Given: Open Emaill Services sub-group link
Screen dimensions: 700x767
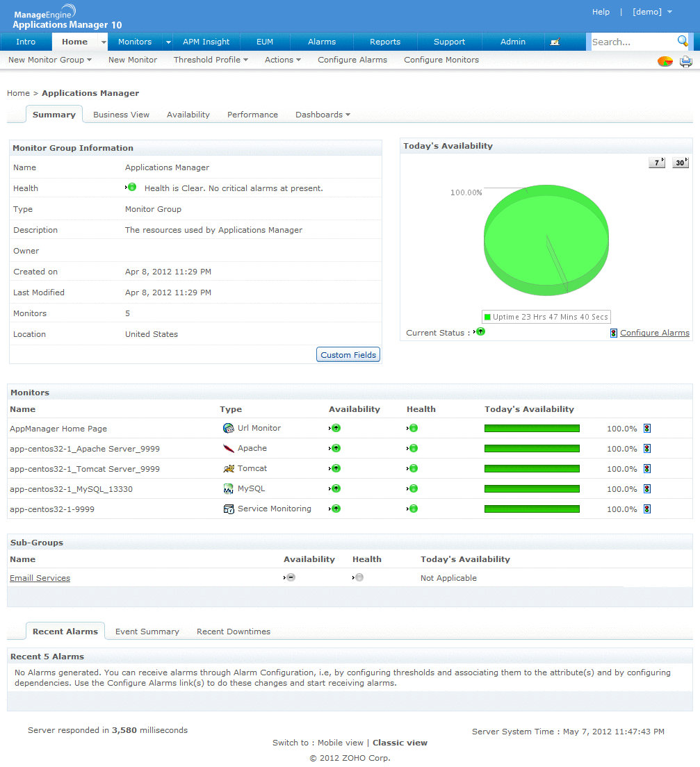Looking at the screenshot, I should pyautogui.click(x=40, y=578).
